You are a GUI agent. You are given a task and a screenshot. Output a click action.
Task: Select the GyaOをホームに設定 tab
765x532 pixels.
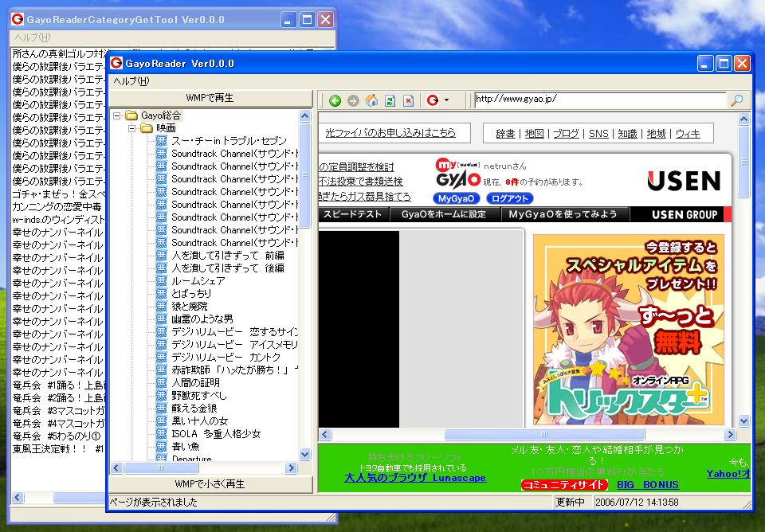pos(444,214)
